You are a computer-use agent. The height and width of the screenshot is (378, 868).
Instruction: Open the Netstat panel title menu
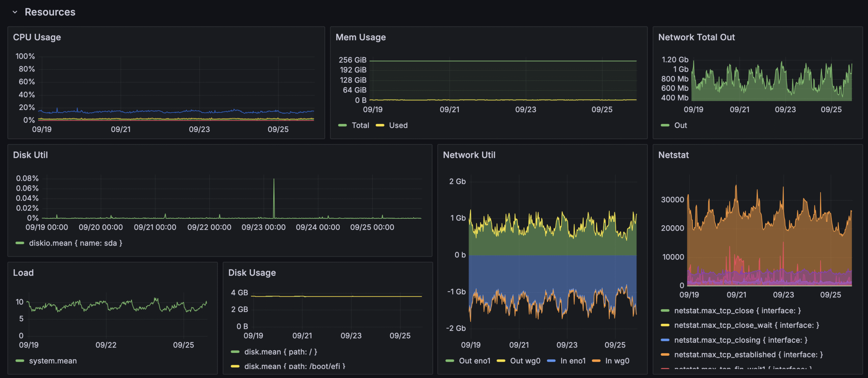(x=673, y=155)
